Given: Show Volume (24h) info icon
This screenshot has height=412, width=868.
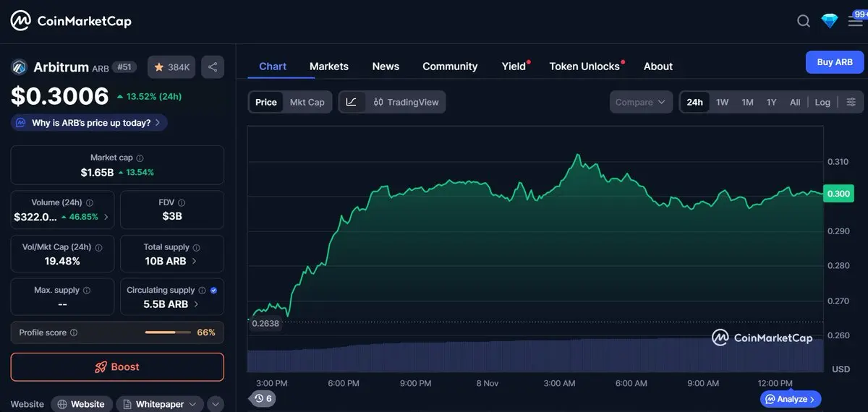Looking at the screenshot, I should coord(90,203).
